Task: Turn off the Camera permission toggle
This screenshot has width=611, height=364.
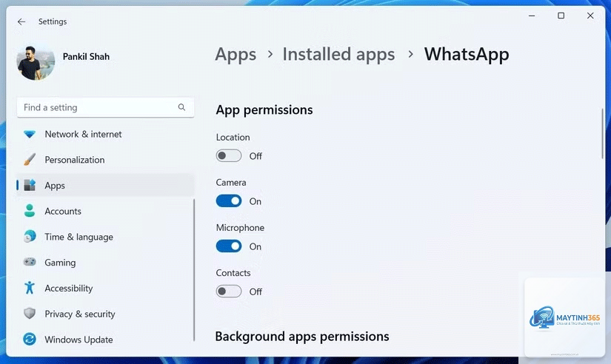Action: click(229, 201)
